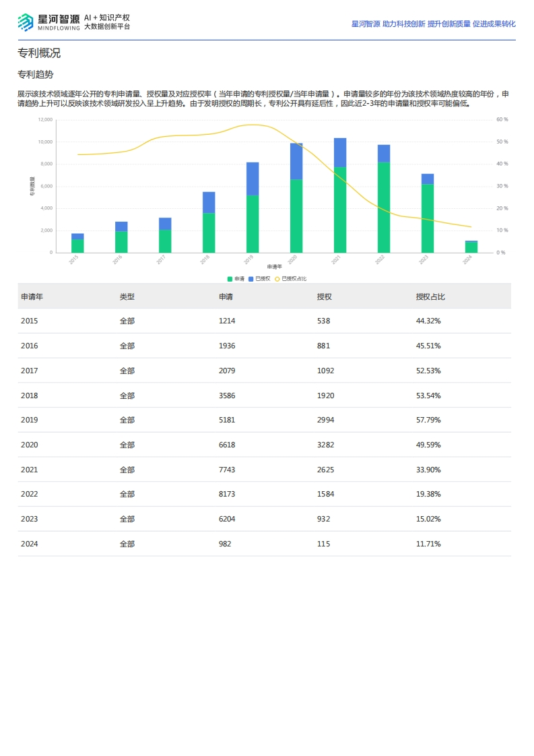
Task: Select the value 8173
Action: (227, 494)
